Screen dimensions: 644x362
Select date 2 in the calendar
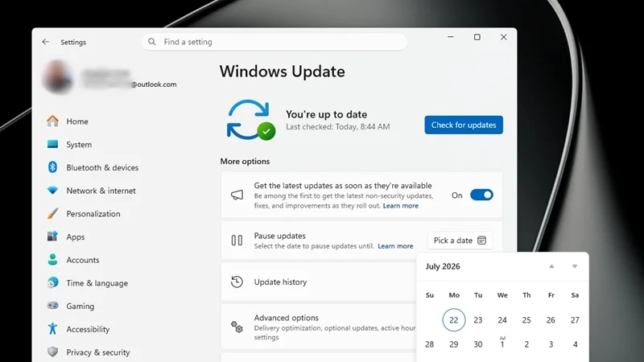click(x=526, y=344)
